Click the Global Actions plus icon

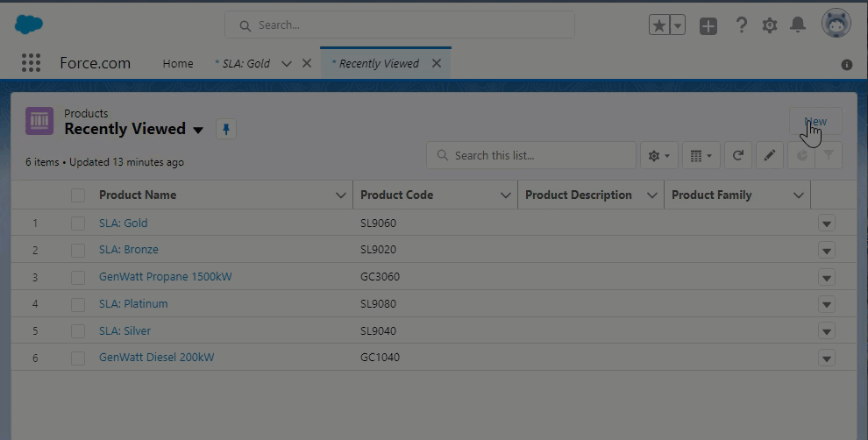tap(708, 25)
